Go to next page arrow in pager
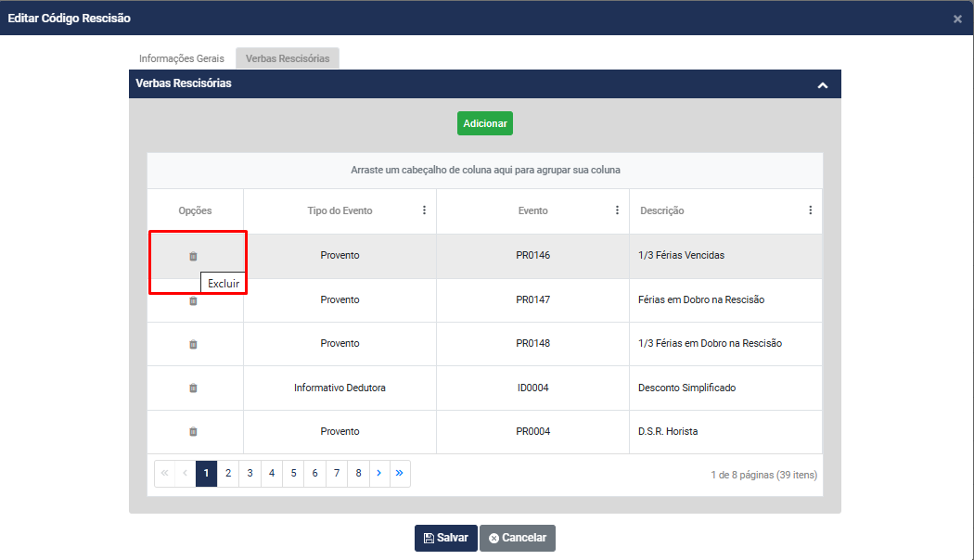 378,473
